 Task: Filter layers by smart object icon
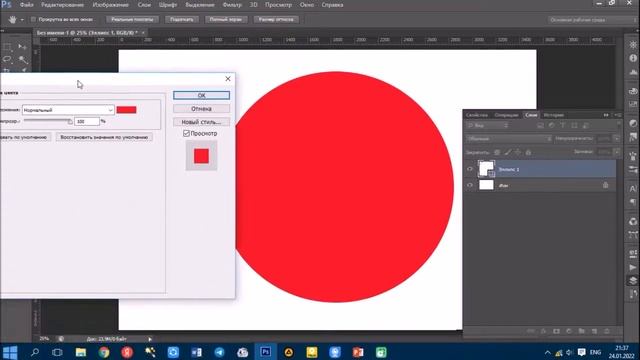point(586,126)
